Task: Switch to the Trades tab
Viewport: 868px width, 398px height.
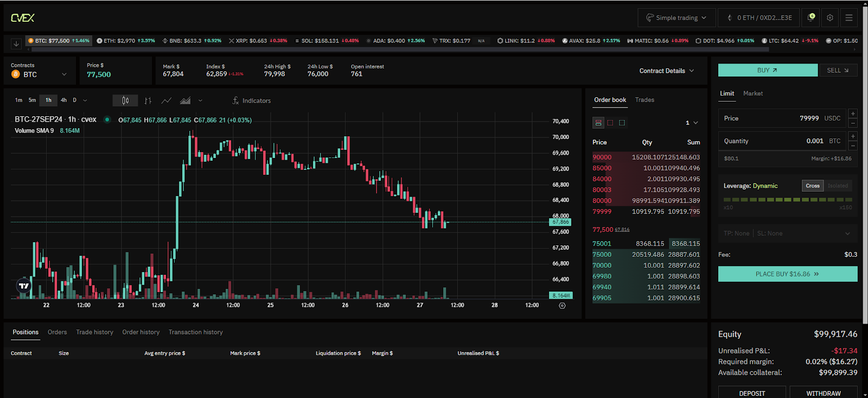Action: 644,100
